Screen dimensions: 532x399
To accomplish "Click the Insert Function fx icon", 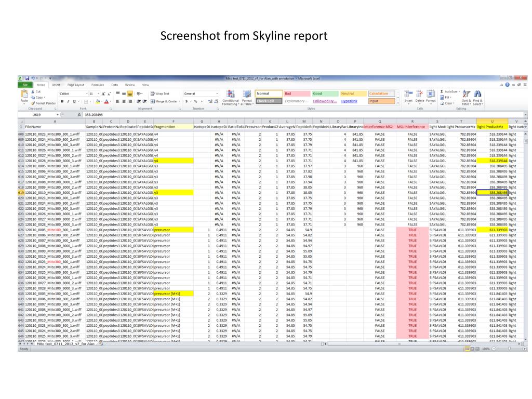I will (x=79, y=115).
